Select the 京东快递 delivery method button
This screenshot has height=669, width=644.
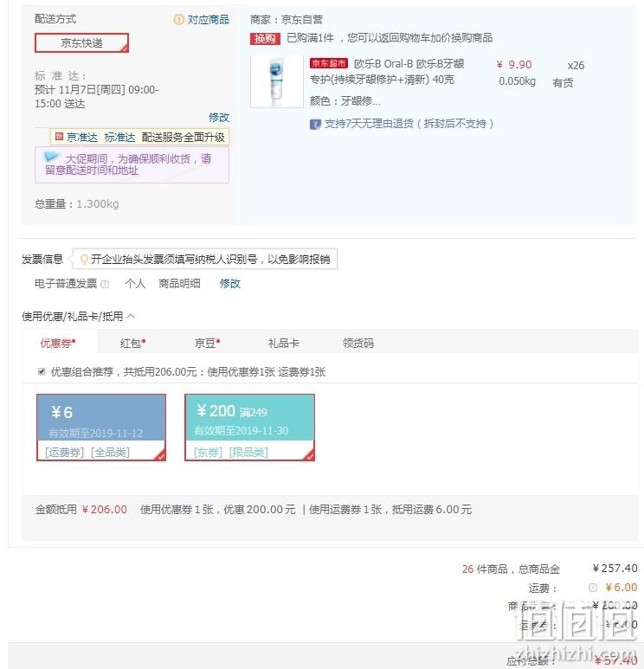[x=81, y=42]
